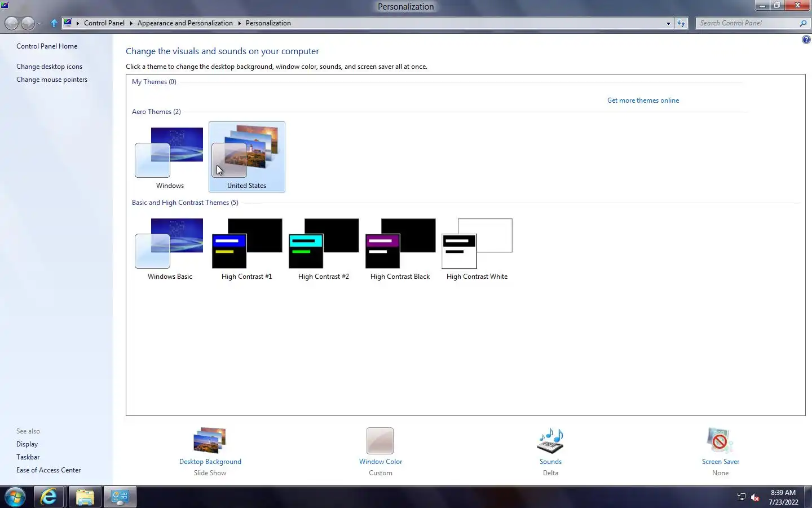Open Windows Explorer from the taskbar
The image size is (812, 508).
pos(85,497)
